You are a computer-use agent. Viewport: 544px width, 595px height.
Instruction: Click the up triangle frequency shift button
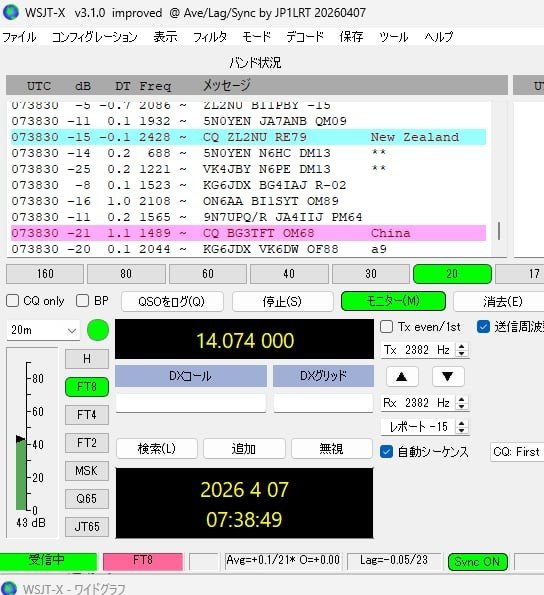coord(402,376)
